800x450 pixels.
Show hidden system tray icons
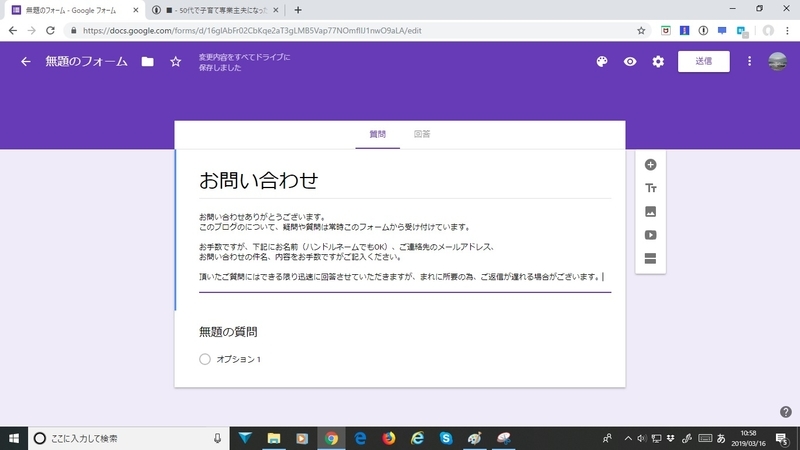[628, 438]
